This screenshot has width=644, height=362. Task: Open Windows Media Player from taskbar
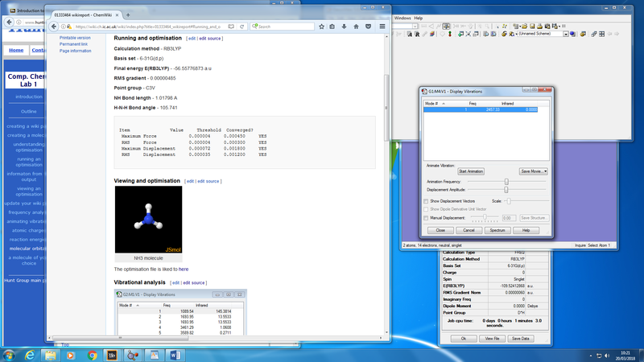click(x=71, y=355)
